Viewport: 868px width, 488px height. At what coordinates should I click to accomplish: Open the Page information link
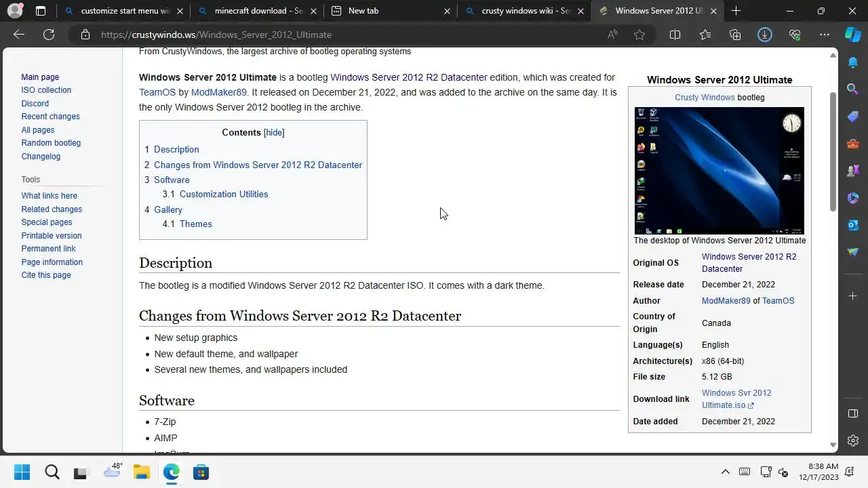(52, 262)
